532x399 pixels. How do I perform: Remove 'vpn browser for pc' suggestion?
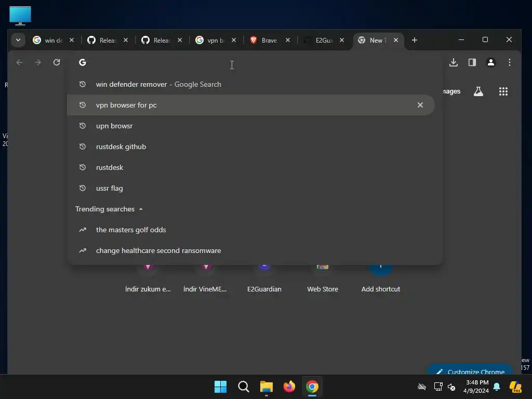coord(420,105)
